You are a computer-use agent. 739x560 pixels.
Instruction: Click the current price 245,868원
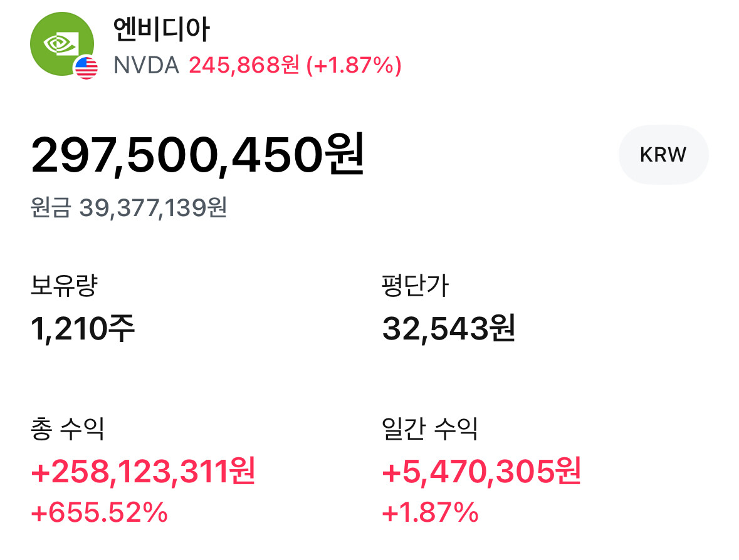244,65
